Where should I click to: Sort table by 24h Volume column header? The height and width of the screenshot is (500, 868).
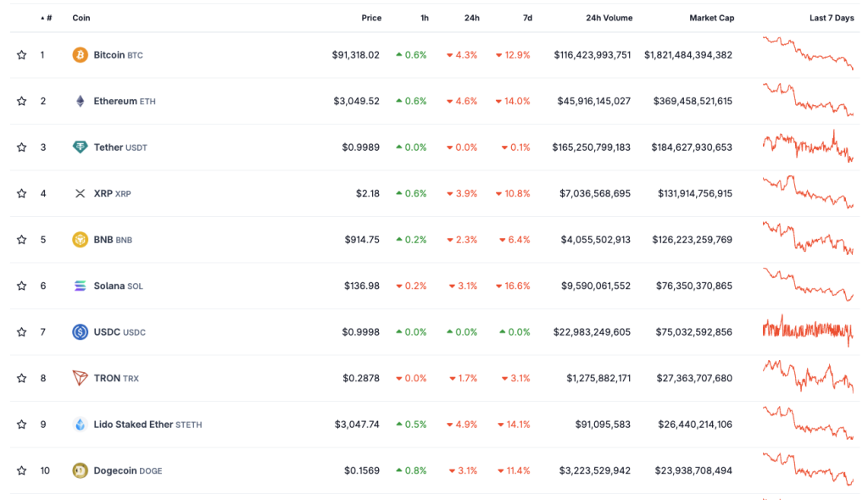(x=609, y=18)
